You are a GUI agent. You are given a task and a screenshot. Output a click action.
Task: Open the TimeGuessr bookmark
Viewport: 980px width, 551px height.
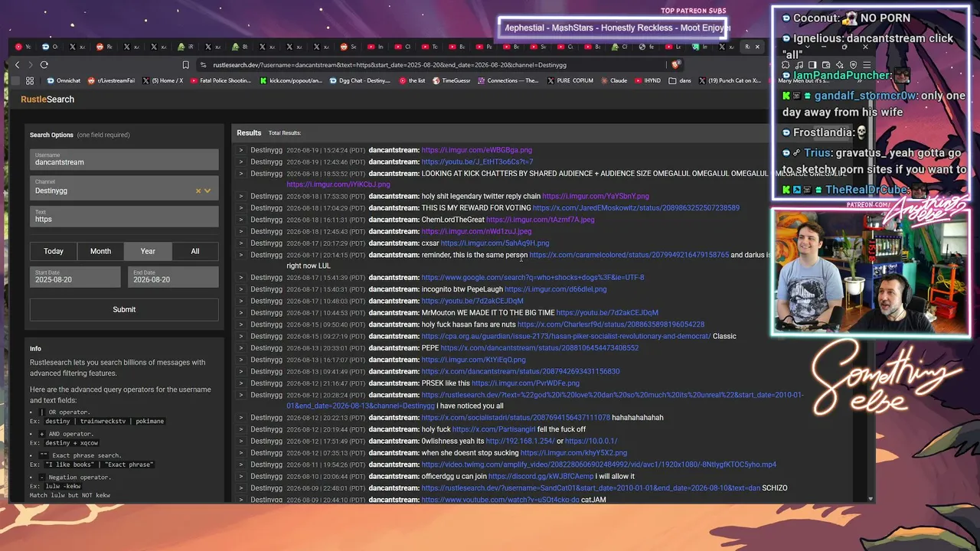tap(452, 80)
